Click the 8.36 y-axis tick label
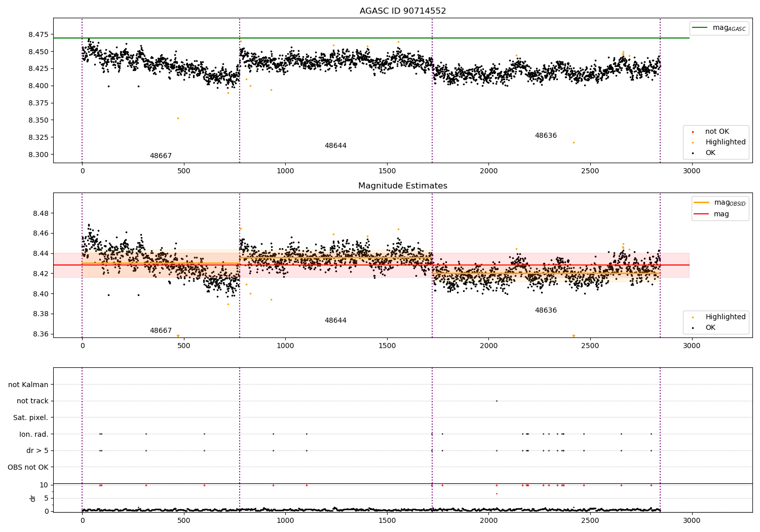This screenshot has width=760, height=532. point(41,334)
